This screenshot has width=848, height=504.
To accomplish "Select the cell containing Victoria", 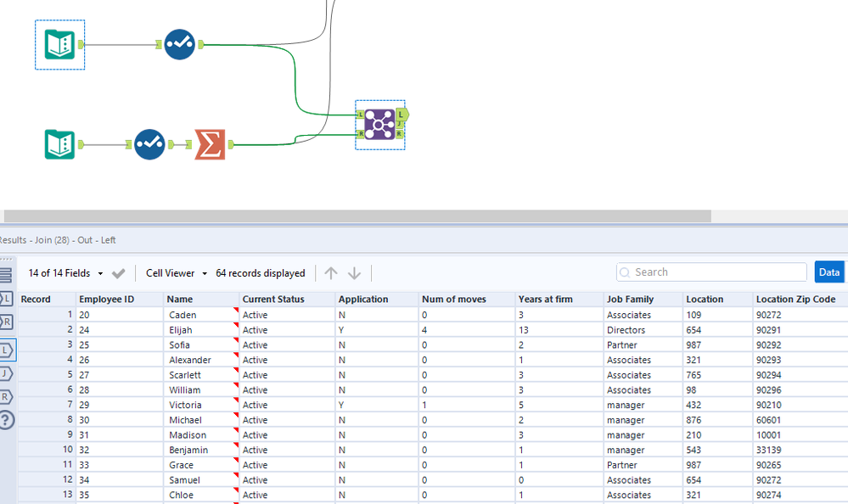I will click(x=201, y=405).
